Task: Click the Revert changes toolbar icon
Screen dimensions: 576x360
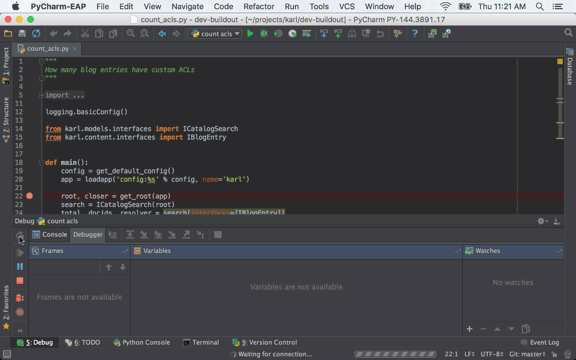Action: 380,34
